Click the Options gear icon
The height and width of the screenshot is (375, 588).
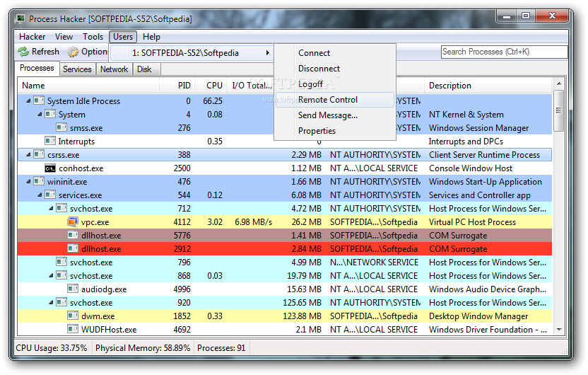point(73,52)
